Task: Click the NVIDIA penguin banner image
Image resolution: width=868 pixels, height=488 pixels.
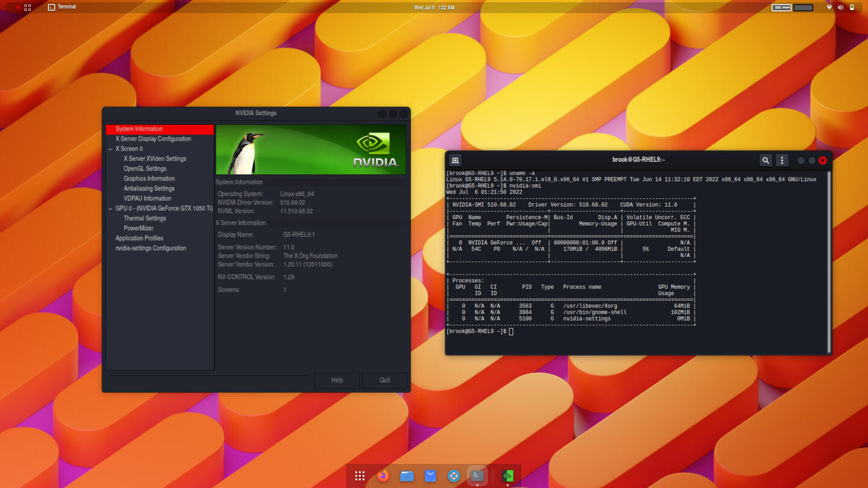Action: (x=311, y=149)
